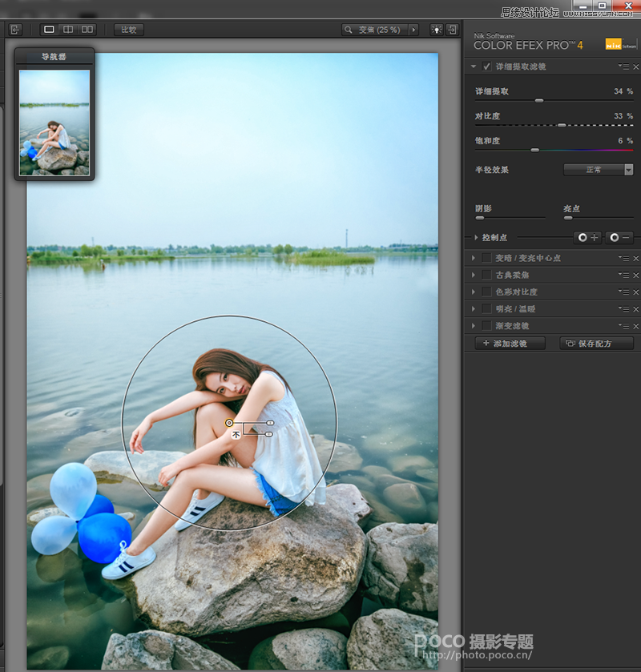This screenshot has height=672, width=641.
Task: Click the 添加滤镜 add filter button
Action: 510,343
